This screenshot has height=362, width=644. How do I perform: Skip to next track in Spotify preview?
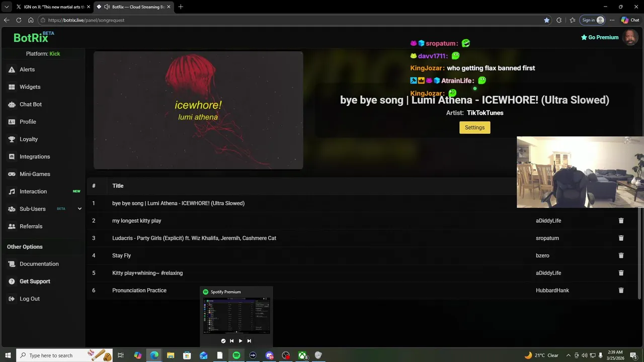pos(249,341)
